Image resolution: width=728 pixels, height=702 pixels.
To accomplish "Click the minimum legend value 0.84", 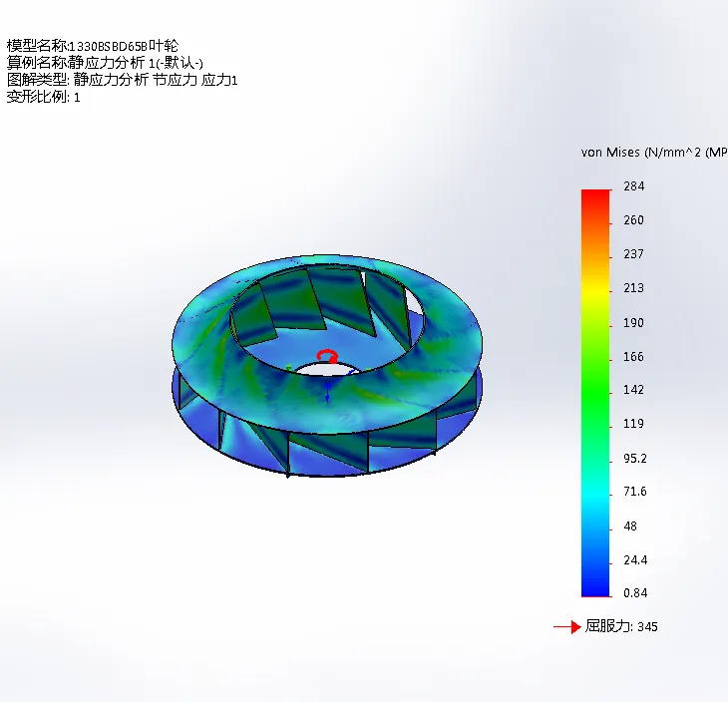I will (635, 593).
